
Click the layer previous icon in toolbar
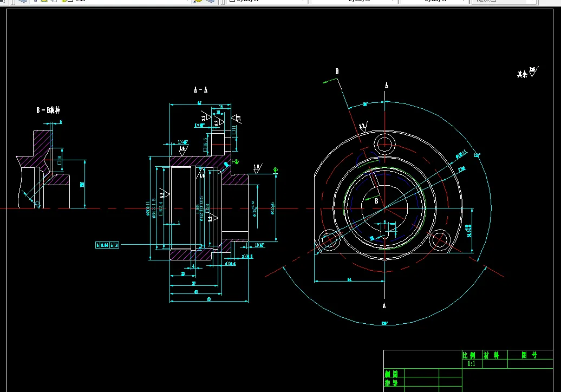click(210, 1)
